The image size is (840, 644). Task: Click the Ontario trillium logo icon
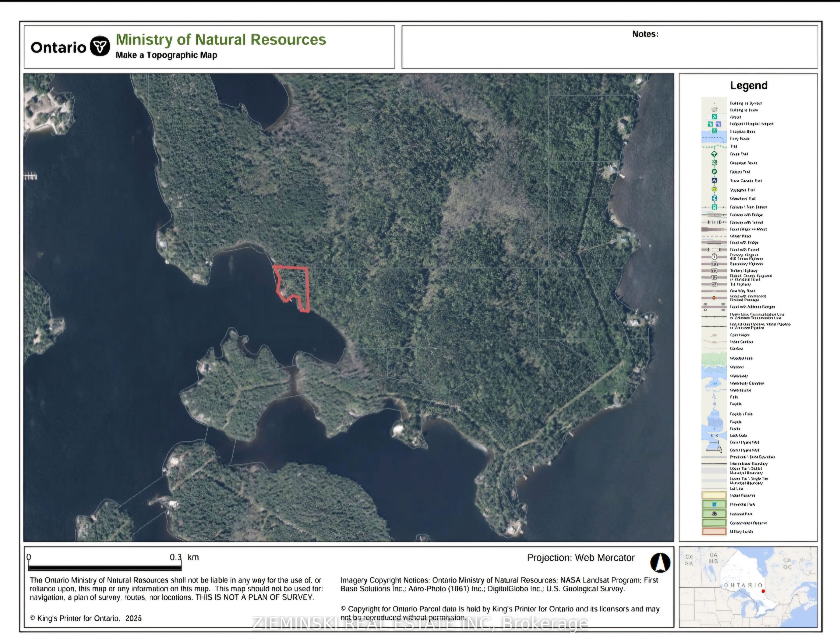[x=100, y=46]
